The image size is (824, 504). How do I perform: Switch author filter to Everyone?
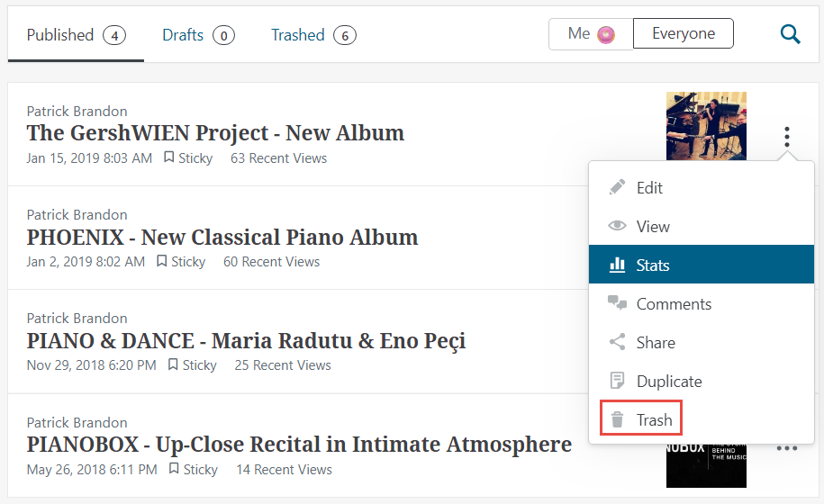tap(684, 34)
